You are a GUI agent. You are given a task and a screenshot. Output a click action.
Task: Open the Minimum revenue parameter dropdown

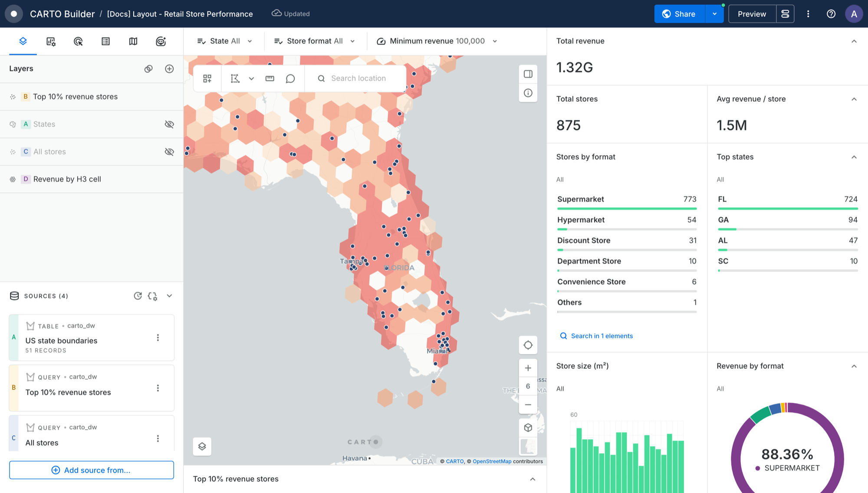point(437,41)
